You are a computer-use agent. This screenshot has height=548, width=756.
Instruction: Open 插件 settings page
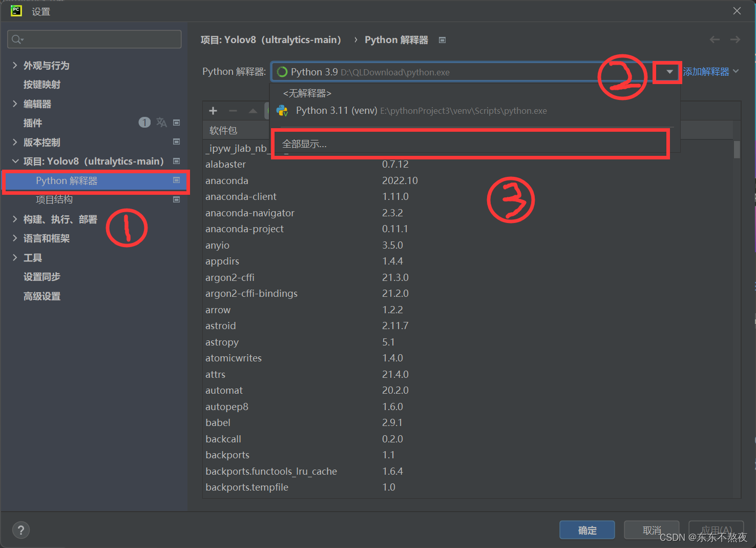33,123
